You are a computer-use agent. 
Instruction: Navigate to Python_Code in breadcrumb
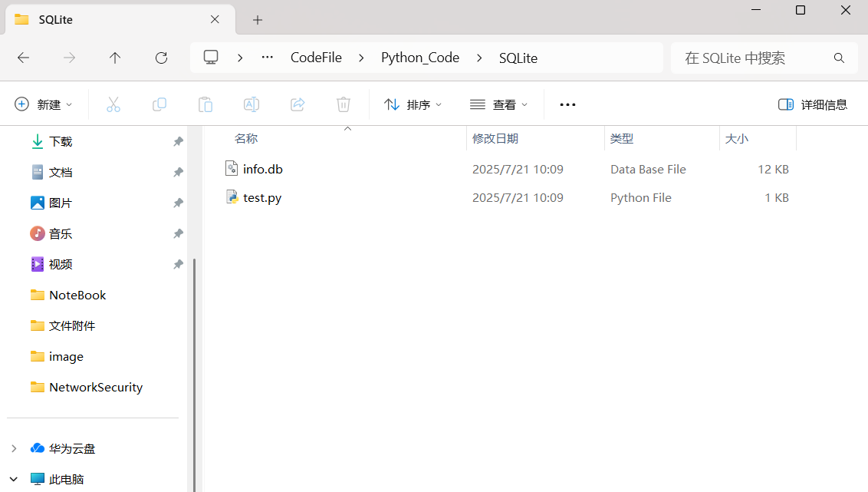pyautogui.click(x=420, y=58)
